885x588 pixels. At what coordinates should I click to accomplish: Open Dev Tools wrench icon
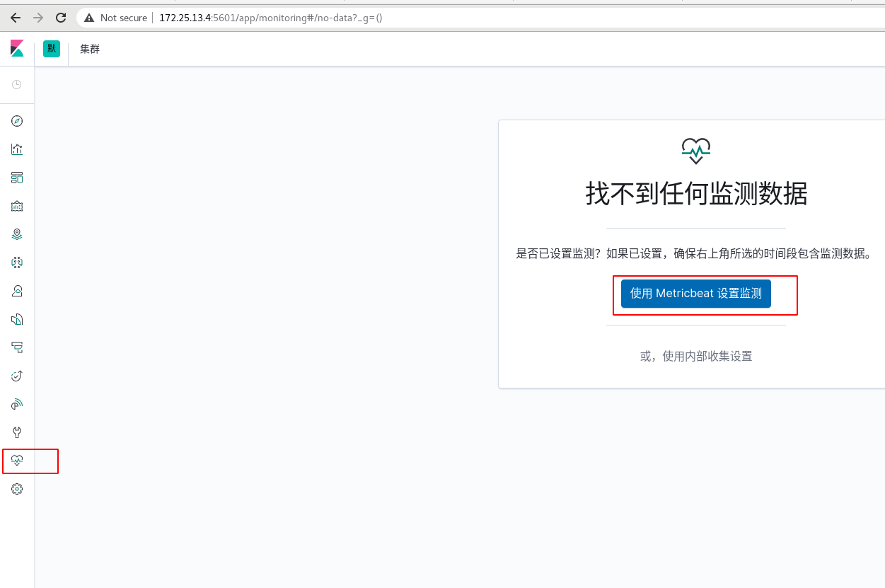pos(17,432)
